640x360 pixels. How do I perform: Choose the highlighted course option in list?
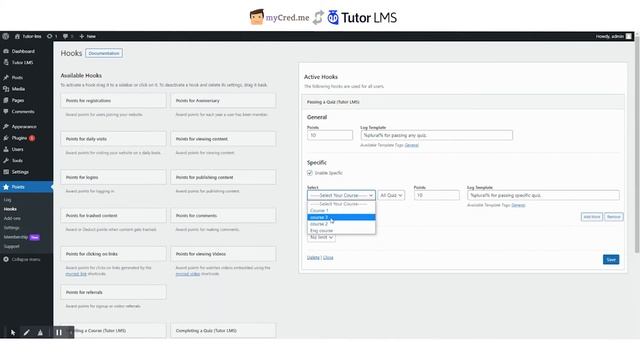(x=341, y=217)
